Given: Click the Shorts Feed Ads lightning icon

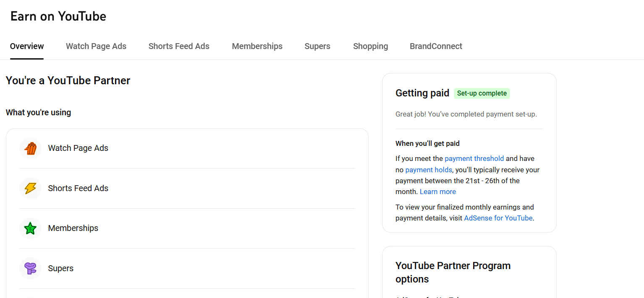Looking at the screenshot, I should (30, 189).
